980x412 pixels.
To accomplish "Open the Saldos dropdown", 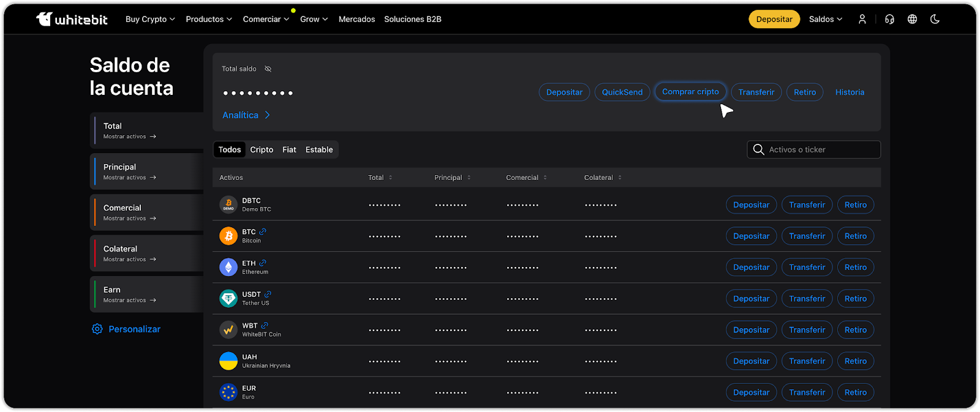I will point(825,19).
